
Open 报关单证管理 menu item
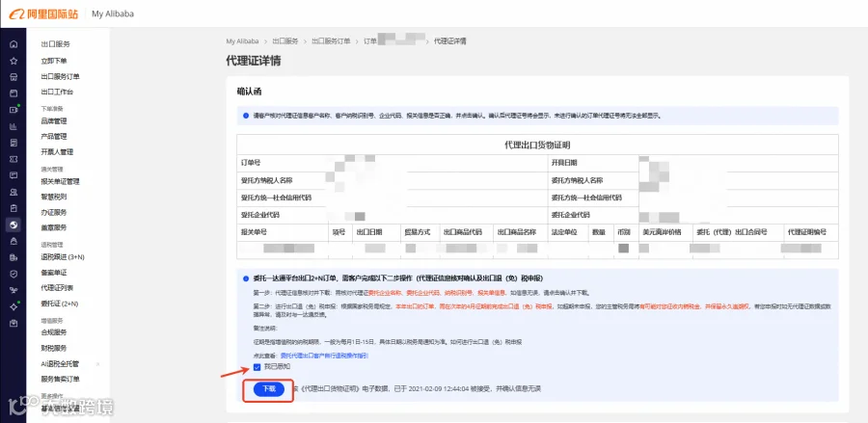(61, 181)
